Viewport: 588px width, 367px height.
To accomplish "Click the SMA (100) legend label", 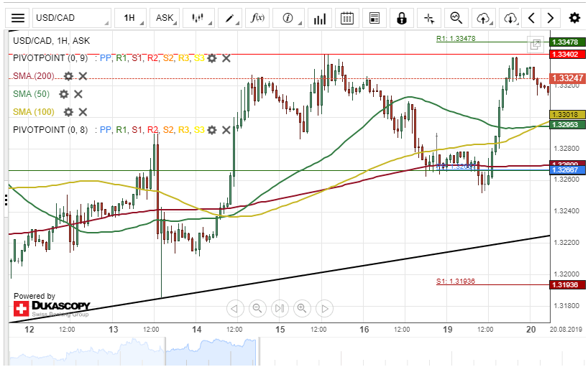I will [x=34, y=112].
